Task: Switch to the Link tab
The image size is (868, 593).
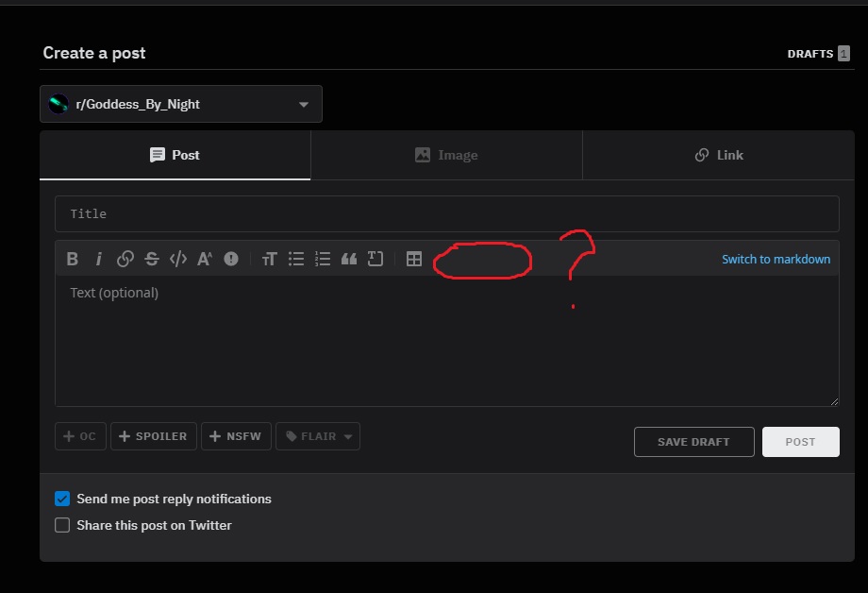Action: (719, 155)
